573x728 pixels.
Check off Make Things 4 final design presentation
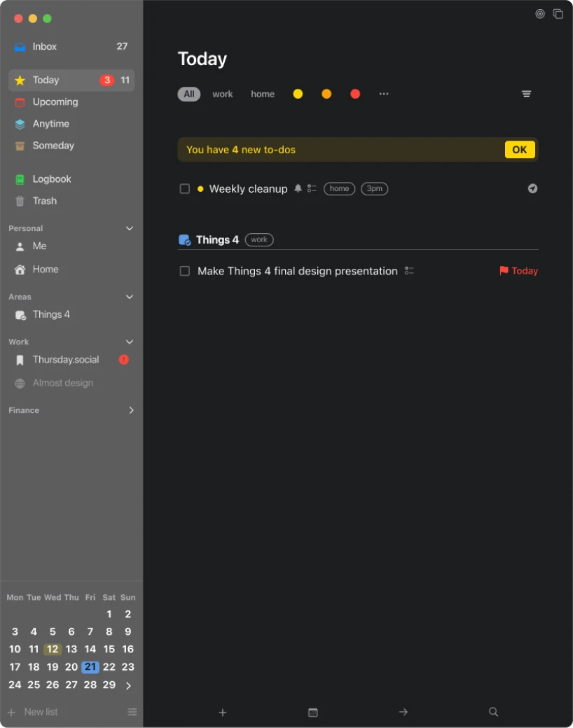point(184,271)
